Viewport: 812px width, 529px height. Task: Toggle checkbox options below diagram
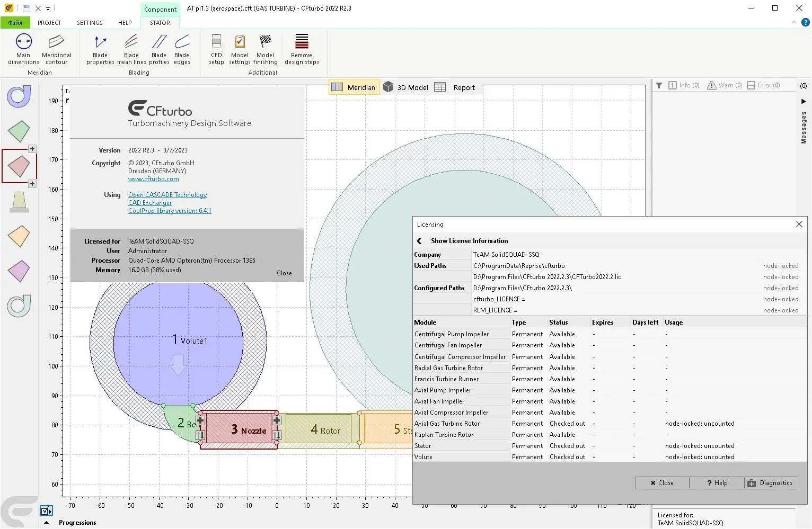point(46,511)
